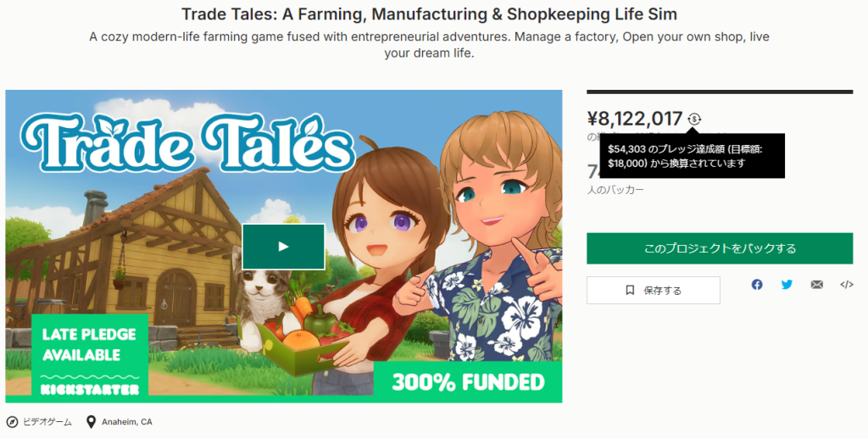
Task: Click the Trade Tales logo in thumbnail
Action: [x=188, y=141]
